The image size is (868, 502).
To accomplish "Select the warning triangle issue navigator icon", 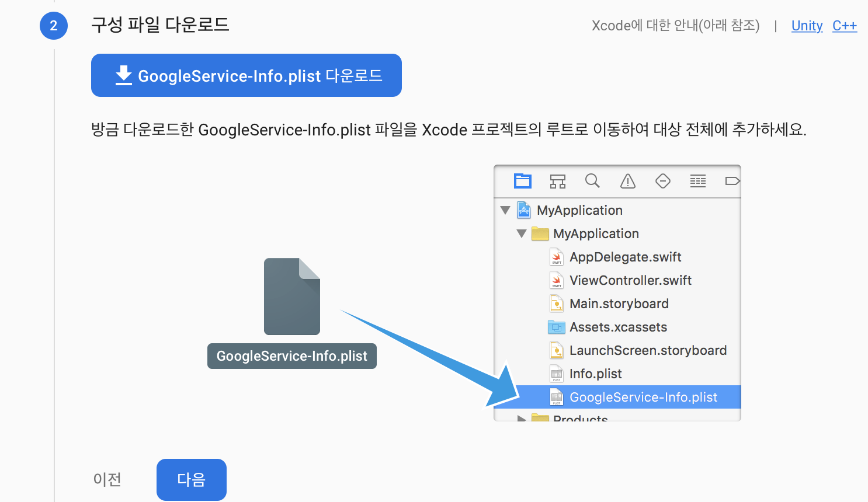I will click(628, 182).
